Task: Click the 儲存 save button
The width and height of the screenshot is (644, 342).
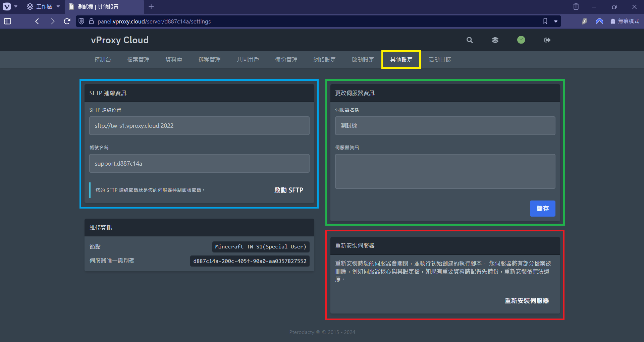Action: 542,209
